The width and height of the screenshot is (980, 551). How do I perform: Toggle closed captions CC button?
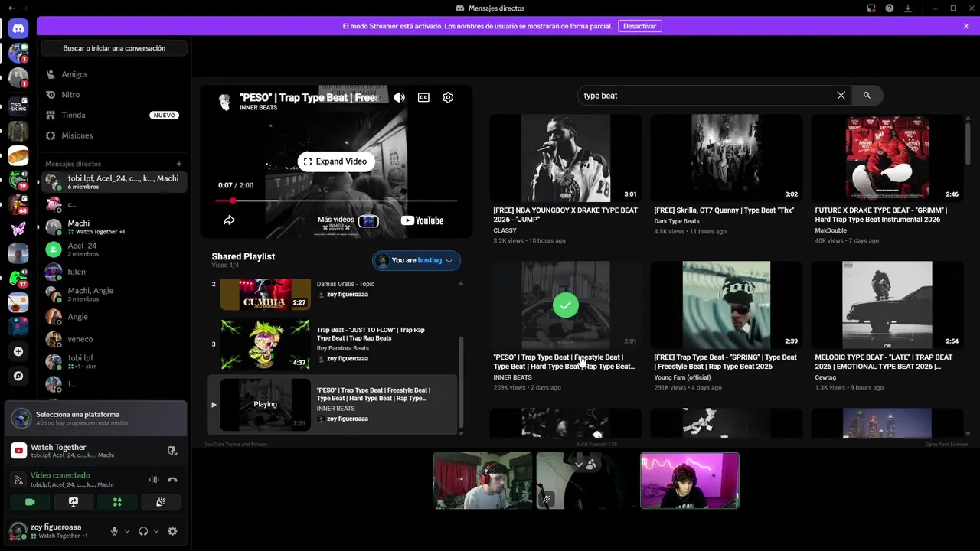[423, 97]
